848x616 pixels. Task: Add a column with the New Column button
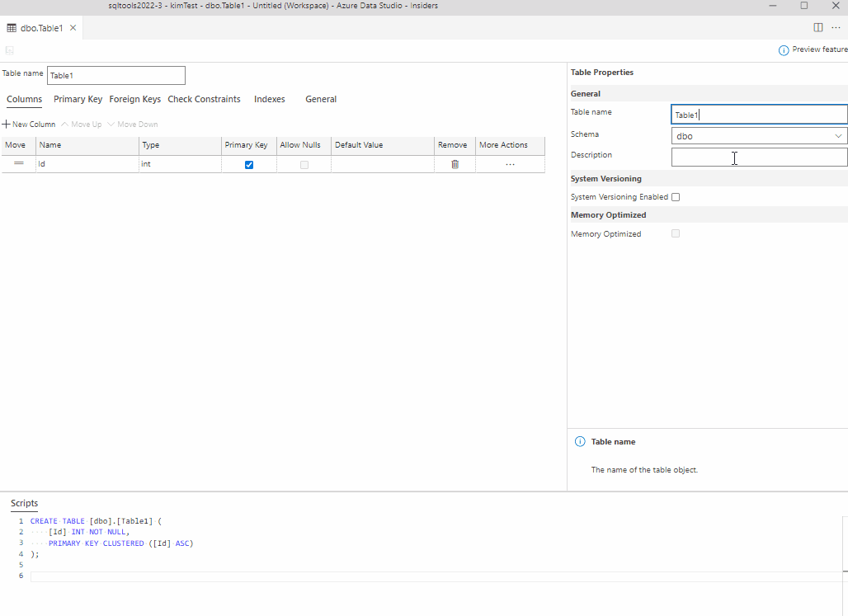(29, 124)
